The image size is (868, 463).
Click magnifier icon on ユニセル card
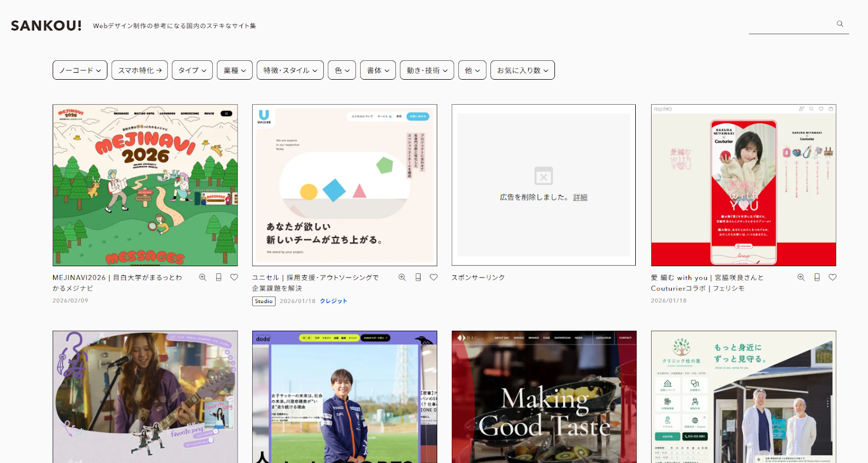click(x=402, y=277)
